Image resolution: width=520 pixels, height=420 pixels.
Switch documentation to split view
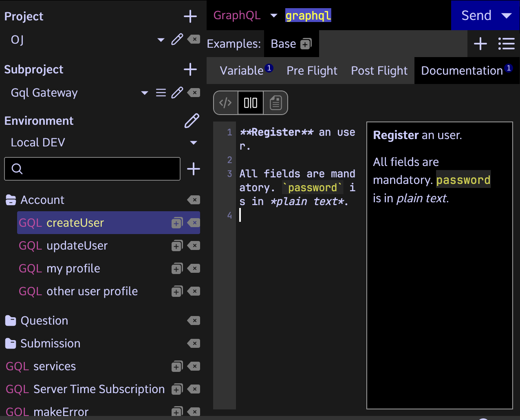[251, 103]
